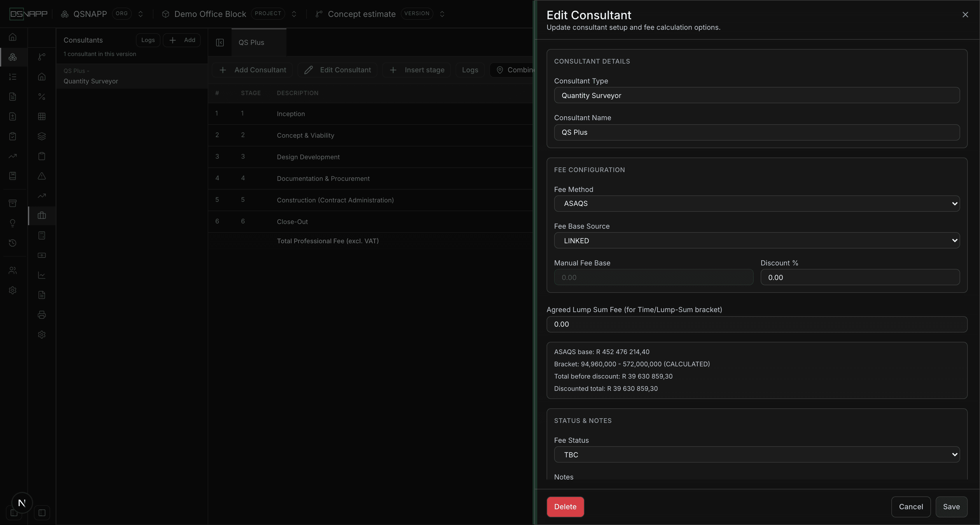This screenshot has width=980, height=525.
Task: Click the lightbulb ideas icon
Action: point(13,223)
